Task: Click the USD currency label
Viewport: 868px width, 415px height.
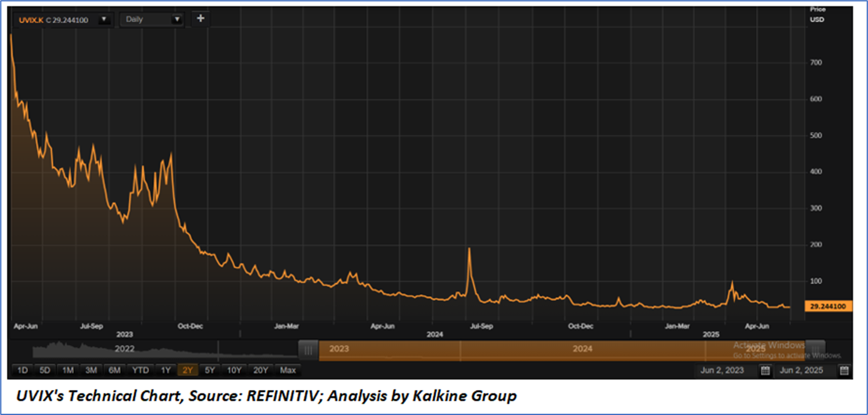Action: 817,19
